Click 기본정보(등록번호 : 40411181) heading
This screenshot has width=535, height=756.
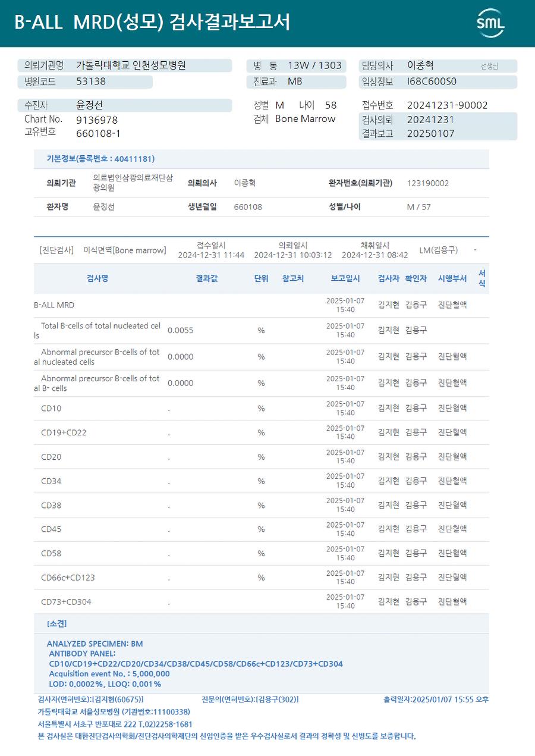pyautogui.click(x=100, y=159)
